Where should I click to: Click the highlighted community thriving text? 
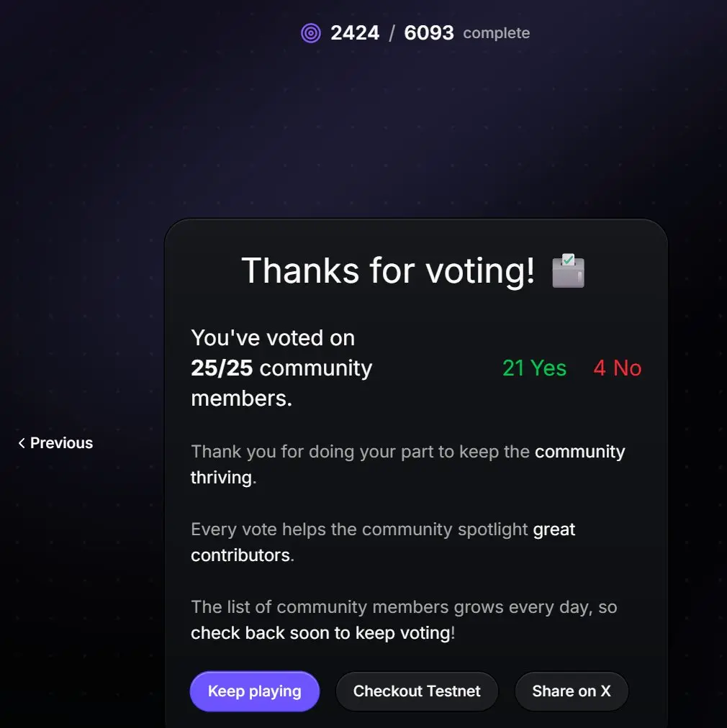click(x=408, y=464)
